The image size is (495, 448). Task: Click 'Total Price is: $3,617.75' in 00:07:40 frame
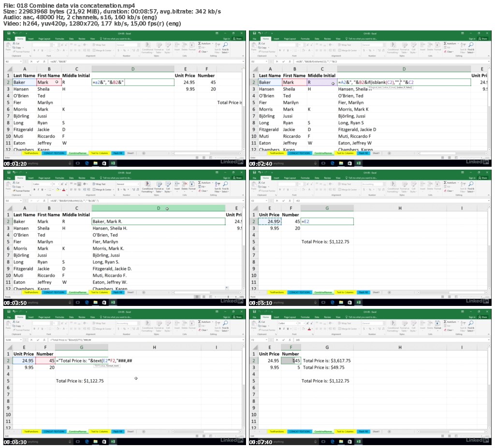pyautogui.click(x=327, y=361)
